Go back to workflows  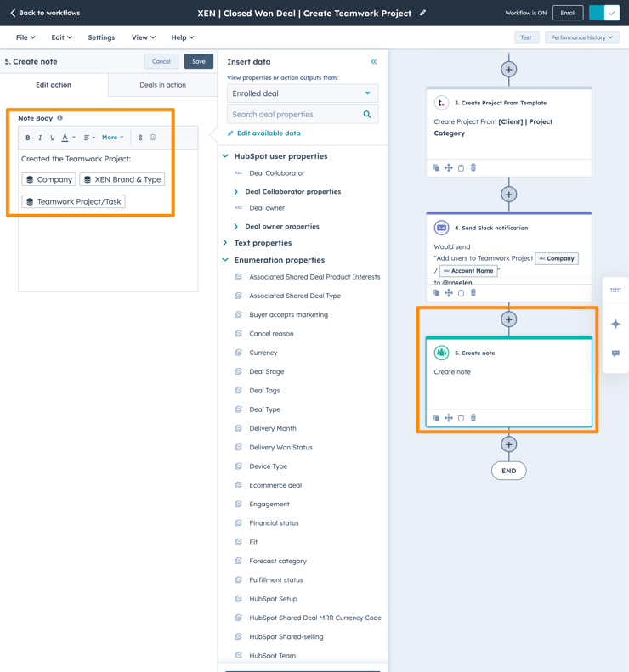pyautogui.click(x=45, y=13)
